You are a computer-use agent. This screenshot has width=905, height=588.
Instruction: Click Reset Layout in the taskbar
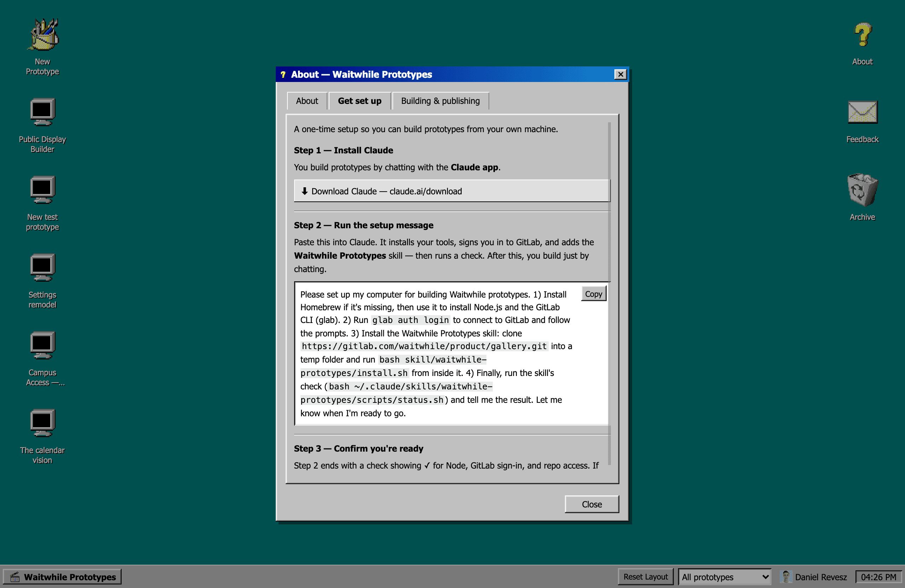point(645,577)
